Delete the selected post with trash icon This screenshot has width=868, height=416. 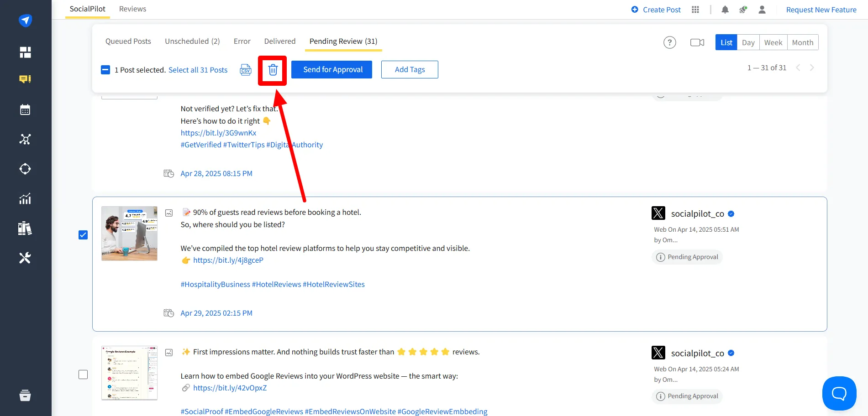(273, 70)
